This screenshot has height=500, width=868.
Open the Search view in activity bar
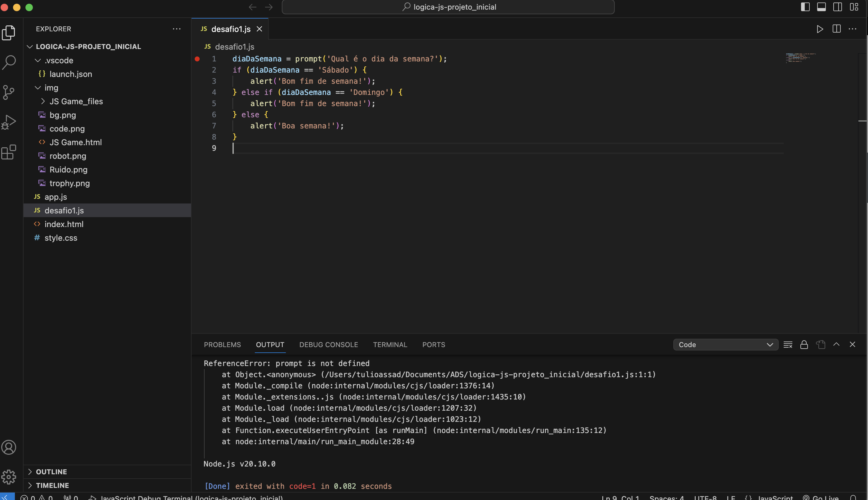9,63
